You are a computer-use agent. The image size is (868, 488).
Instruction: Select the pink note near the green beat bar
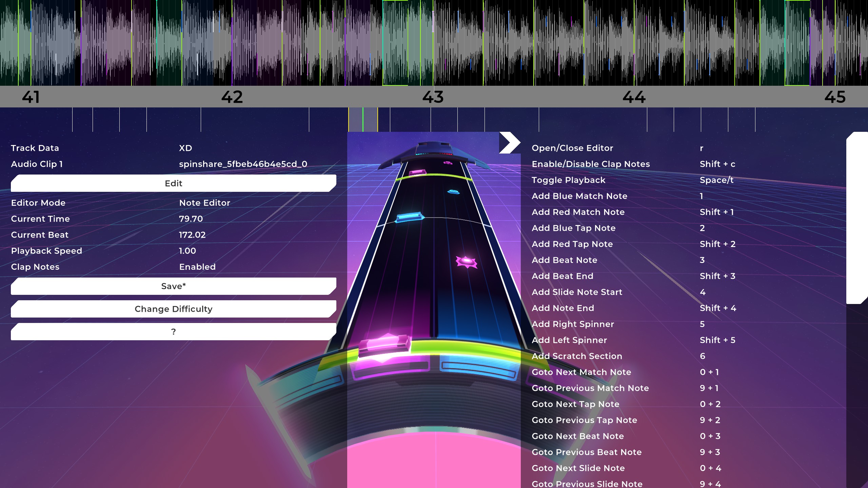(417, 172)
